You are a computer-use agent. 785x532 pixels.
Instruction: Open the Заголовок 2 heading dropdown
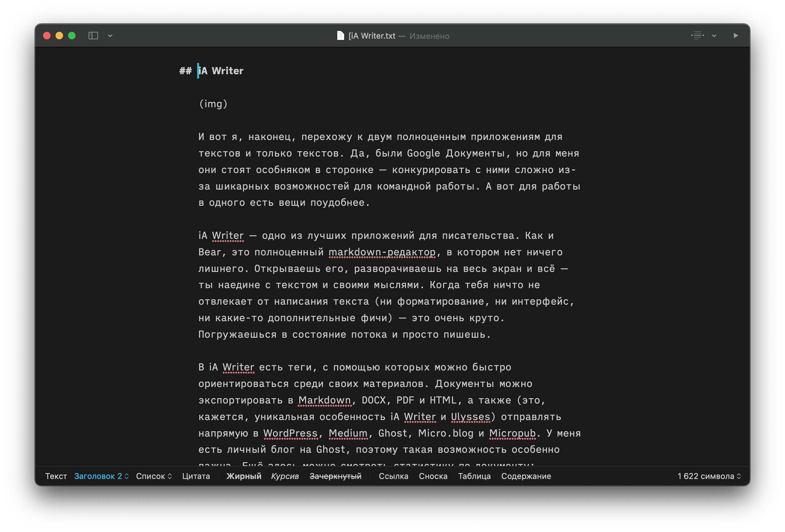[x=101, y=476]
